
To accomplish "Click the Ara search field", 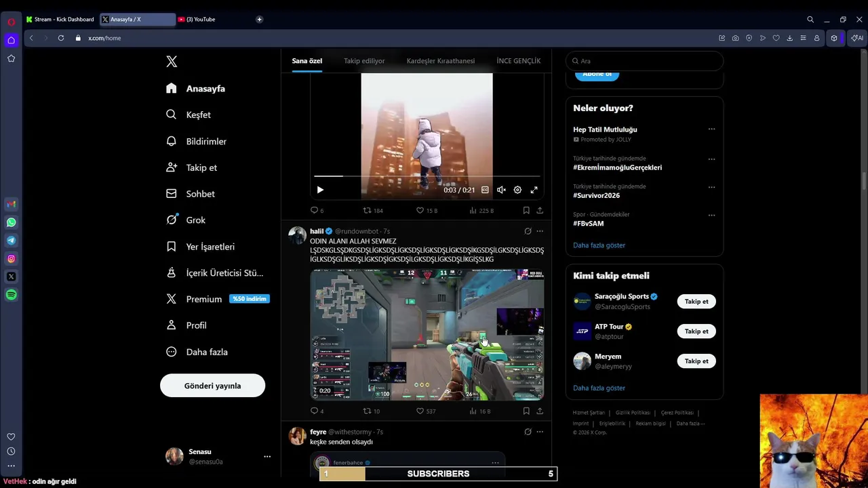I will [644, 61].
